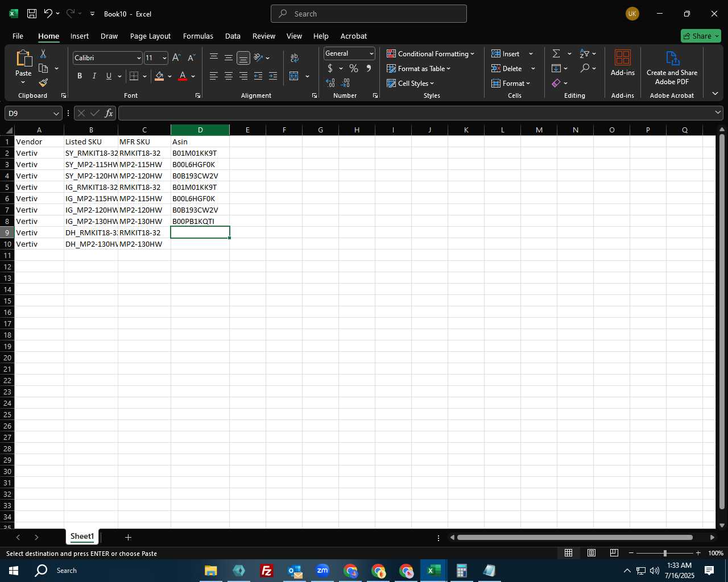The width and height of the screenshot is (728, 582).
Task: Increase decimal places
Action: [330, 83]
